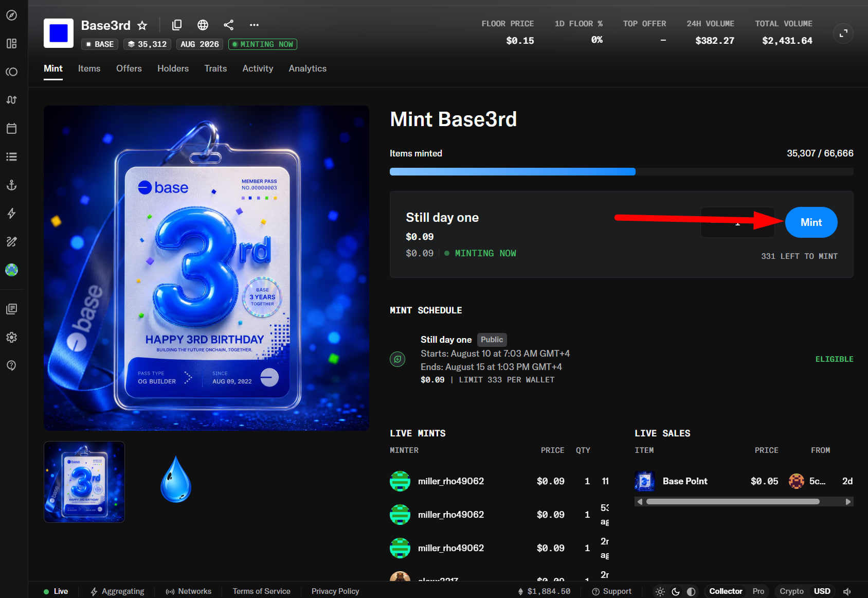
Task: Click the BASE chain badge
Action: coord(100,44)
